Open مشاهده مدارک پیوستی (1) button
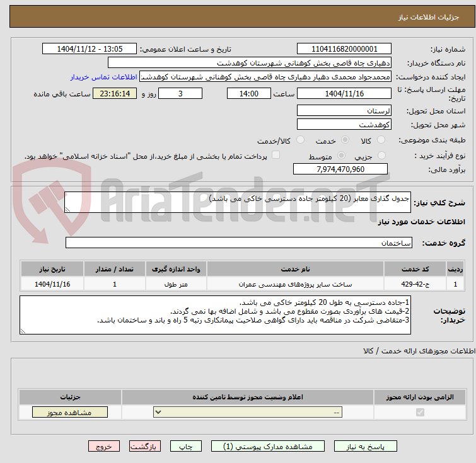Screen dimensions: 476x463 click(268, 447)
